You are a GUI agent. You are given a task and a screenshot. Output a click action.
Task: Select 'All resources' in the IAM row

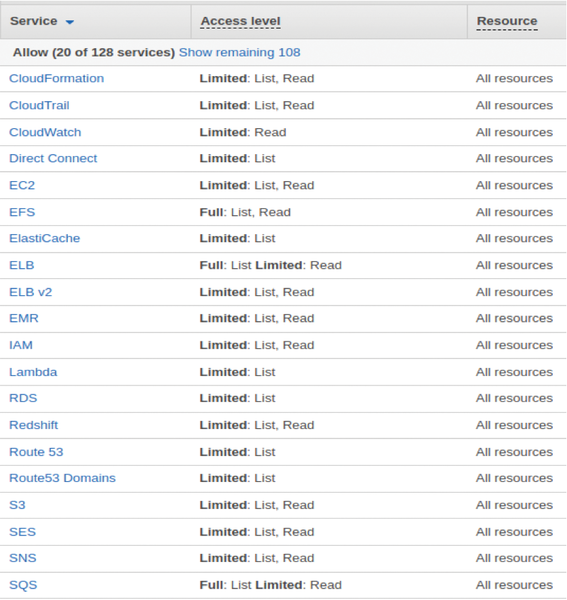pos(514,345)
